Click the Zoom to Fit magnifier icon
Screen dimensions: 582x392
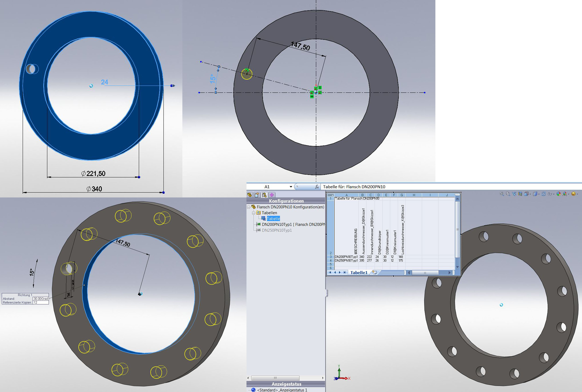502,194
